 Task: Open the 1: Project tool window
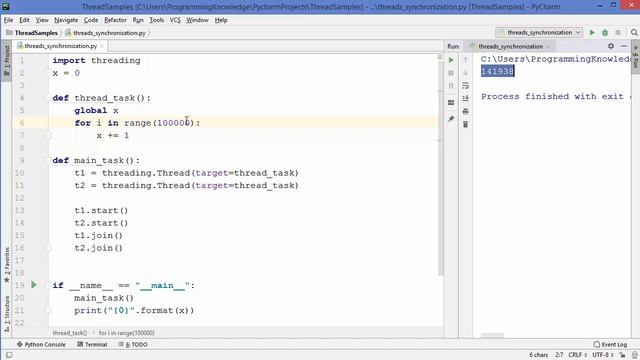(x=7, y=61)
